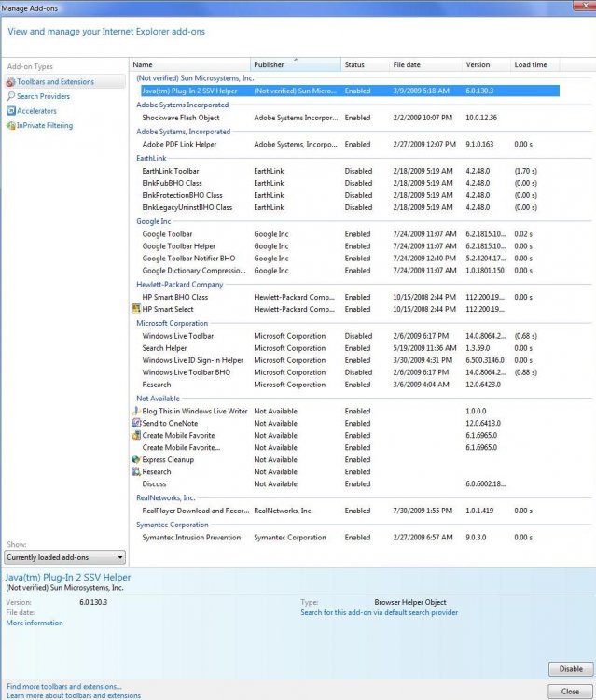Select the ElnkLegacyUninstBHO Class add-on
Image resolution: width=596 pixels, height=700 pixels.
[187, 207]
